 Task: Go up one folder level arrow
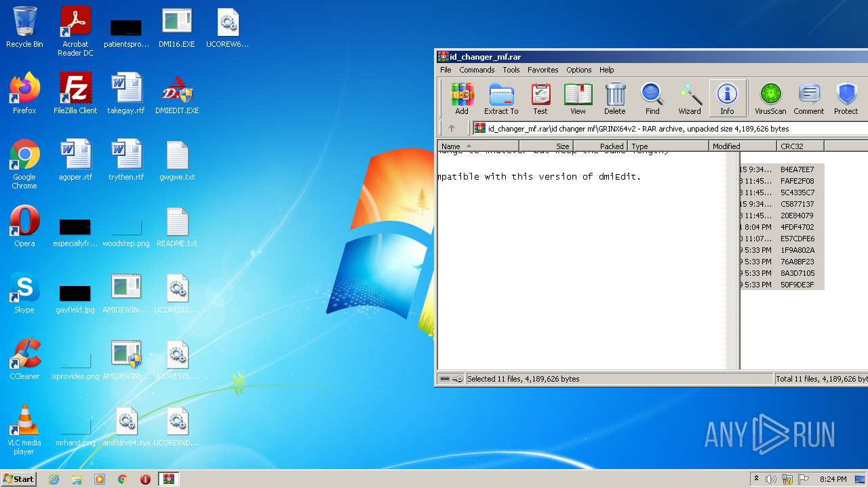click(x=452, y=128)
